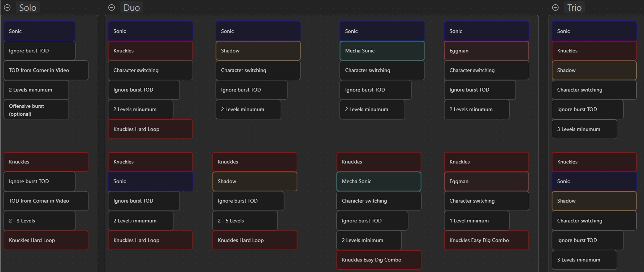This screenshot has width=644, height=272.
Task: Click Shadow in the Trio Knuckles-led stack
Action: click(x=594, y=201)
